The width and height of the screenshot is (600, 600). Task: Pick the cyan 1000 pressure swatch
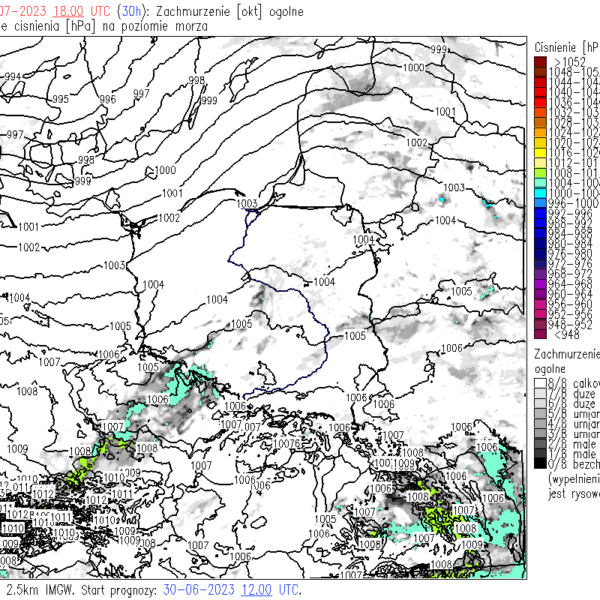[540, 193]
